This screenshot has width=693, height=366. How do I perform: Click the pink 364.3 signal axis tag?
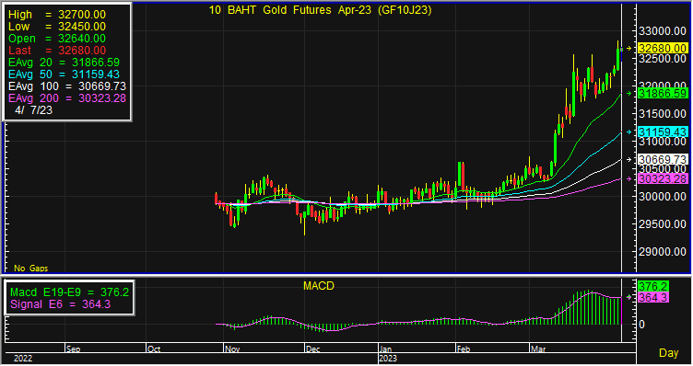pyautogui.click(x=653, y=298)
